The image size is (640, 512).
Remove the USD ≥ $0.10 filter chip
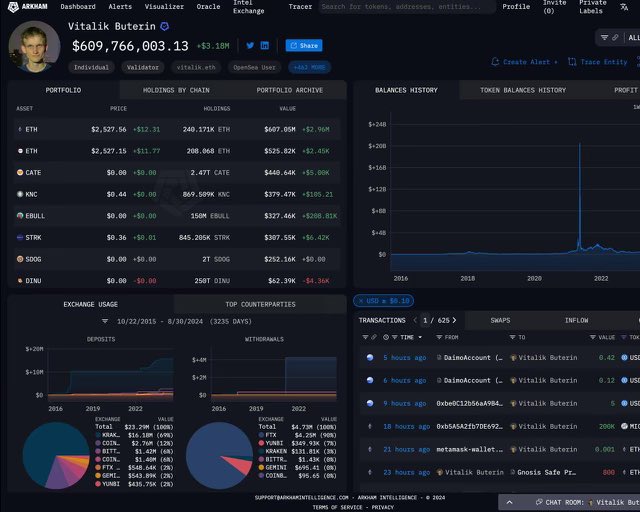coord(361,301)
